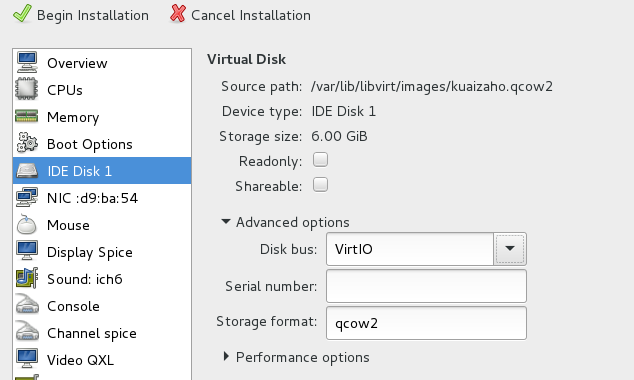The image size is (634, 380).
Task: Select the CPUs chip icon
Action: click(27, 89)
